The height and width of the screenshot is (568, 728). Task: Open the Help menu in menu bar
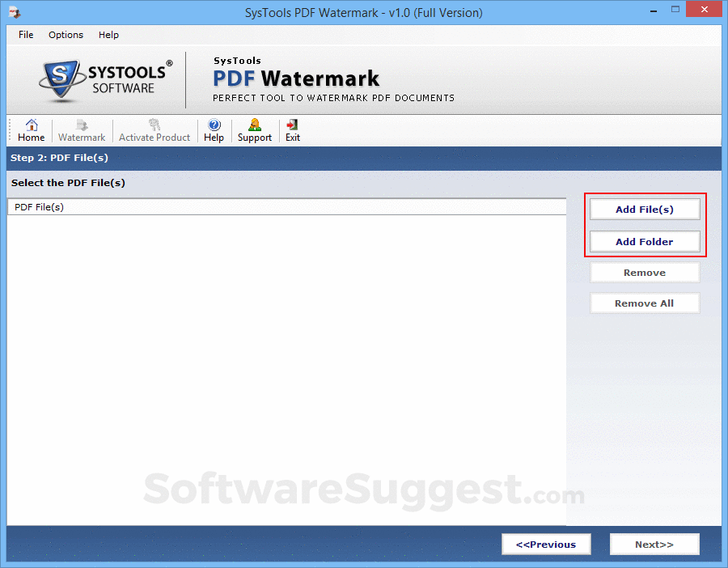(x=108, y=35)
